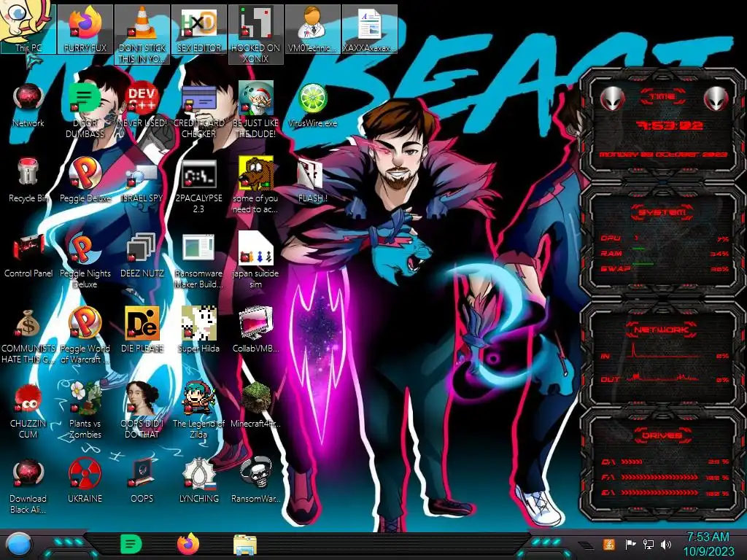Click the widget date text monday 09 october 2023
The image size is (747, 560).
pyautogui.click(x=663, y=155)
